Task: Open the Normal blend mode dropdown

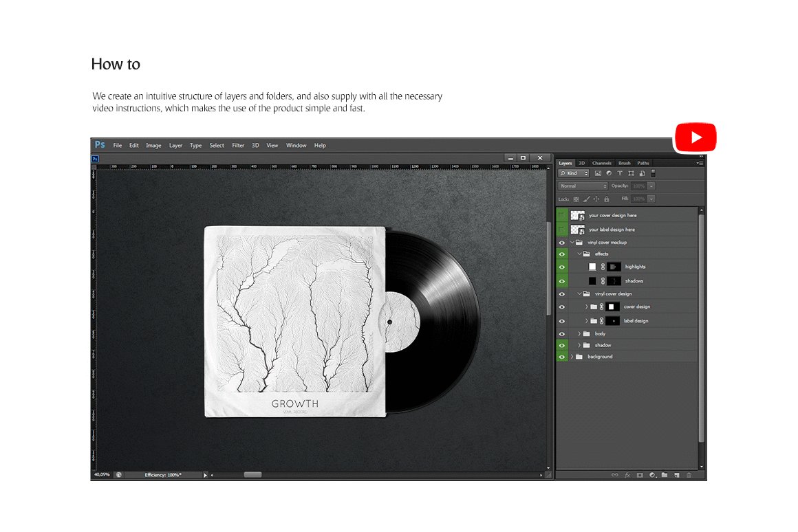Action: (583, 186)
